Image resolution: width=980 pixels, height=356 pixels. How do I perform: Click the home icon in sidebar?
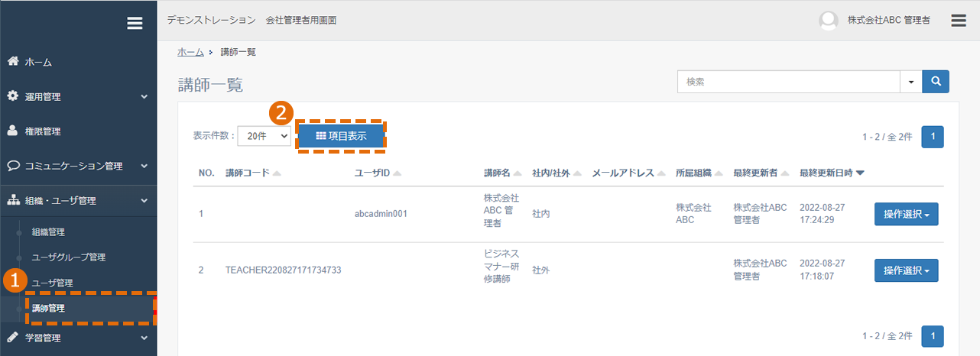pyautogui.click(x=13, y=61)
